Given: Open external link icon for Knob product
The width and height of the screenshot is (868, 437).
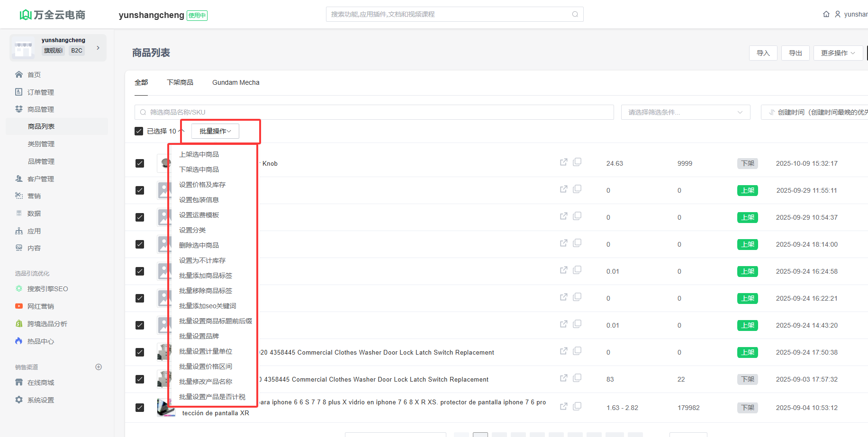Looking at the screenshot, I should (x=563, y=162).
